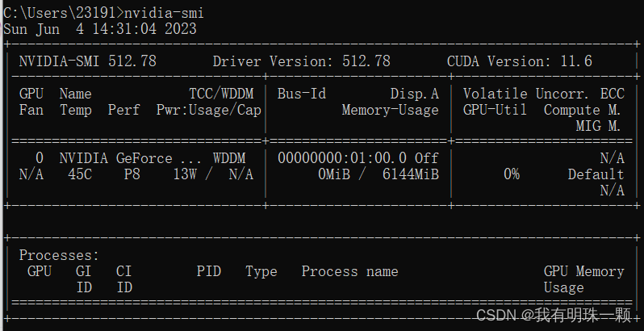Image resolution: width=644 pixels, height=331 pixels.
Task: Click the C:\Users\23191> prompt path
Action: (x=64, y=13)
